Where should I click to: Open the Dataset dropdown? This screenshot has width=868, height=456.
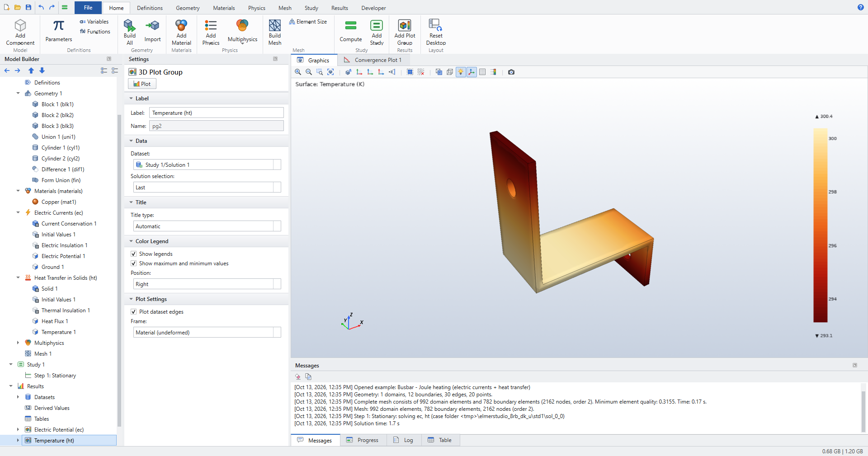(x=277, y=165)
